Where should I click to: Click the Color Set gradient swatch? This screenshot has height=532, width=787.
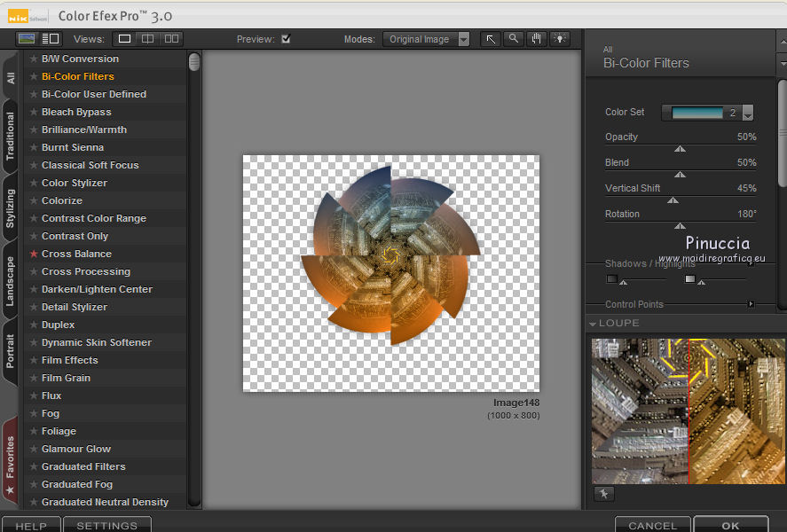[x=697, y=113]
